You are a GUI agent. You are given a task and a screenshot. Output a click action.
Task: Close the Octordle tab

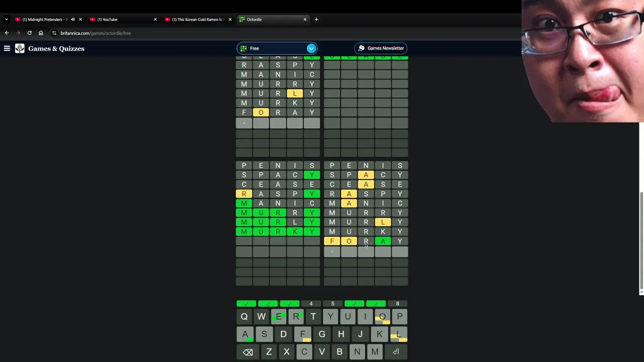click(x=305, y=19)
